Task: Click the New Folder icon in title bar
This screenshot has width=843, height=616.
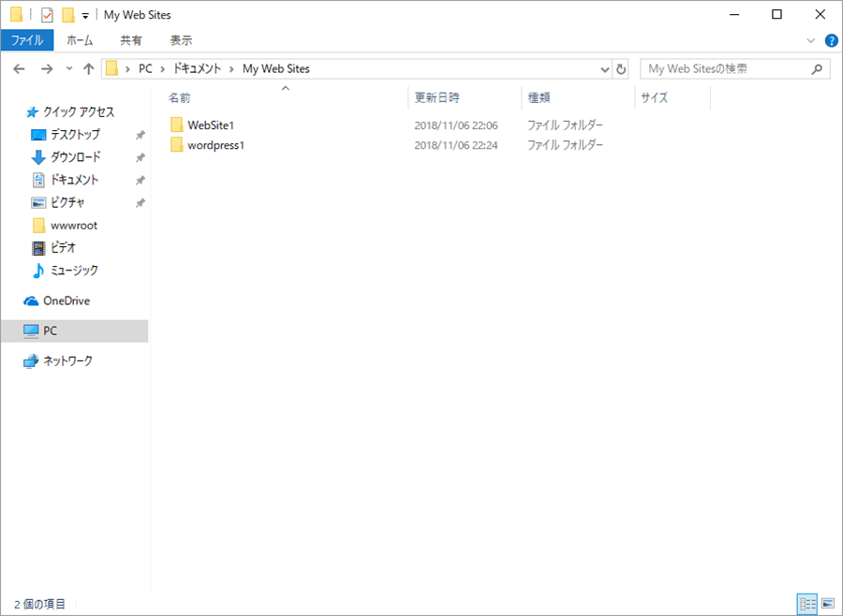Action: (x=68, y=15)
